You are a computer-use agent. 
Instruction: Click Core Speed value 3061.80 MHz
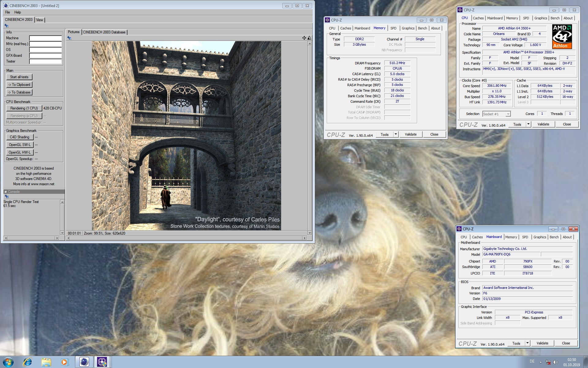tap(497, 86)
